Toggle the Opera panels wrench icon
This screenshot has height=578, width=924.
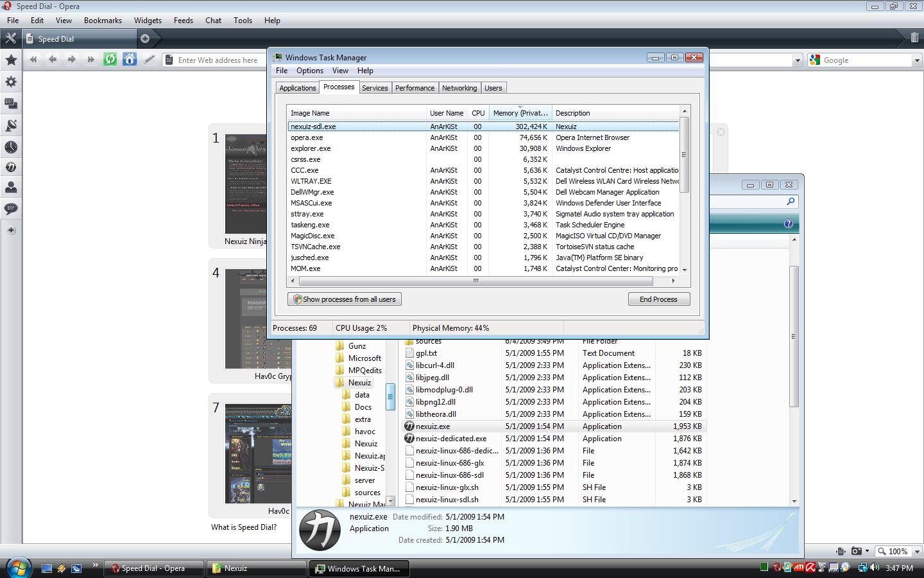pyautogui.click(x=10, y=39)
